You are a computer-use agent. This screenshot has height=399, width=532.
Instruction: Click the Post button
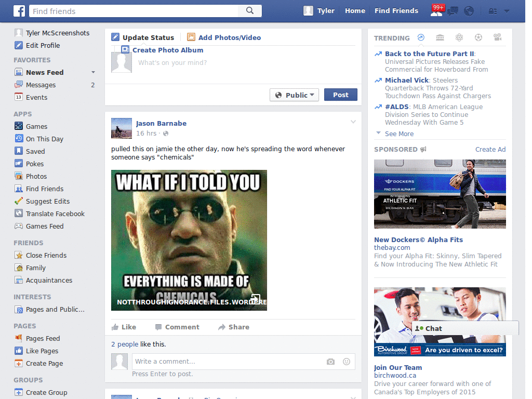[x=340, y=95]
